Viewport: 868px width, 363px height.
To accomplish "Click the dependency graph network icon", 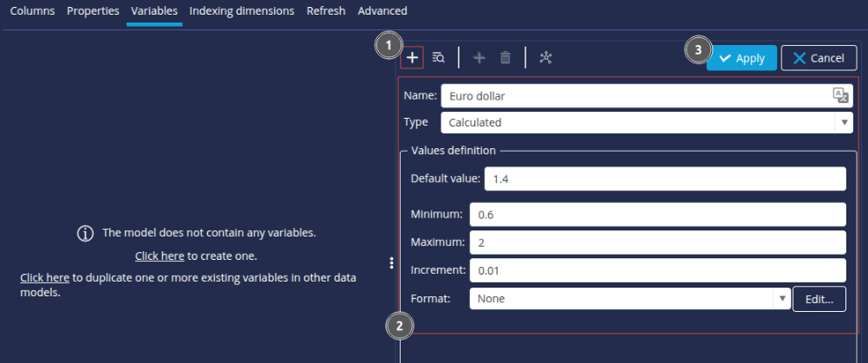I will pyautogui.click(x=545, y=58).
